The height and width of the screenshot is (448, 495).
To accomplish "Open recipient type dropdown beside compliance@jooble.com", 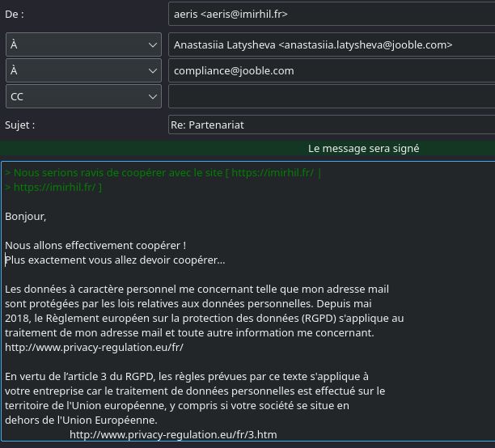I will coord(83,70).
